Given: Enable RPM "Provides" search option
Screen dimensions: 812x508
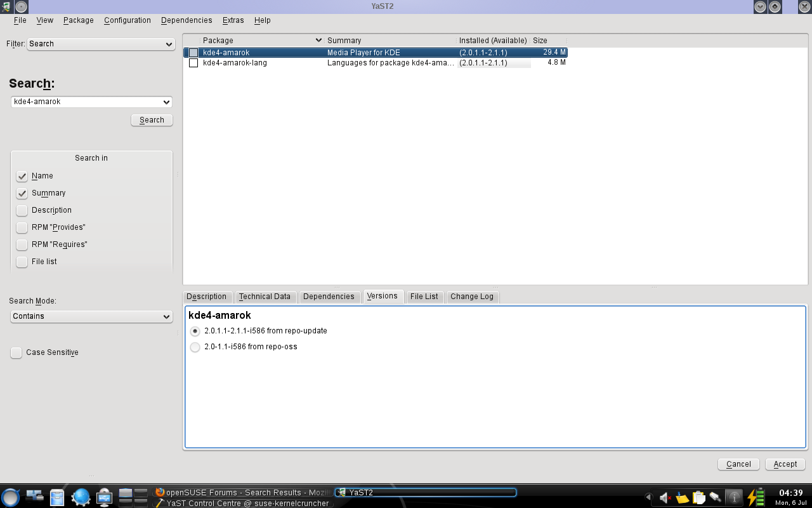Looking at the screenshot, I should 22,227.
